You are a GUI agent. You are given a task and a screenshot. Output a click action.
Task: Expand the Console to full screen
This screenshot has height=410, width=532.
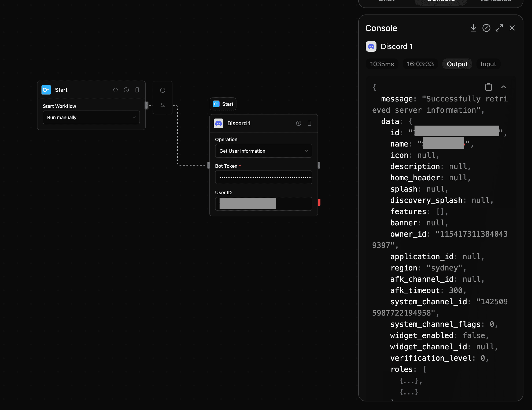pos(499,28)
